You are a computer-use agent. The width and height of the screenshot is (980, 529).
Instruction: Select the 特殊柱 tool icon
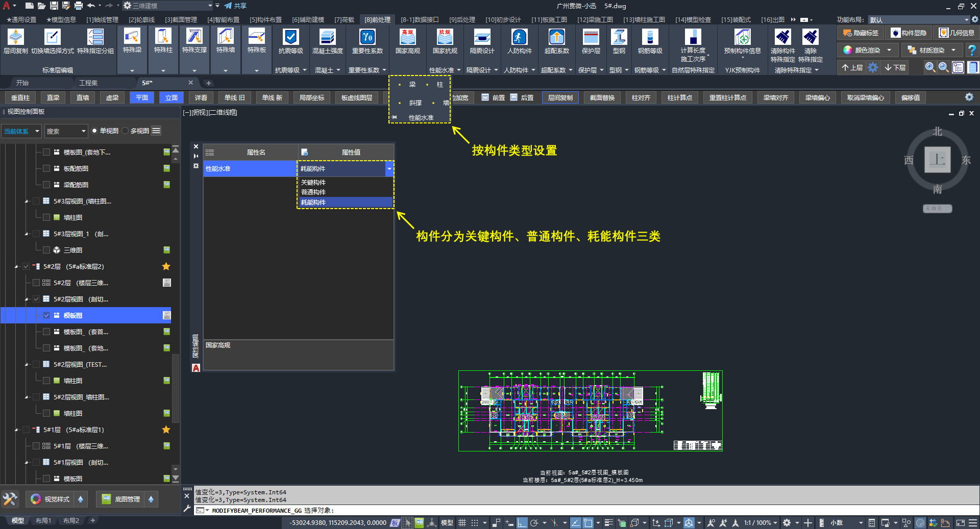click(163, 37)
